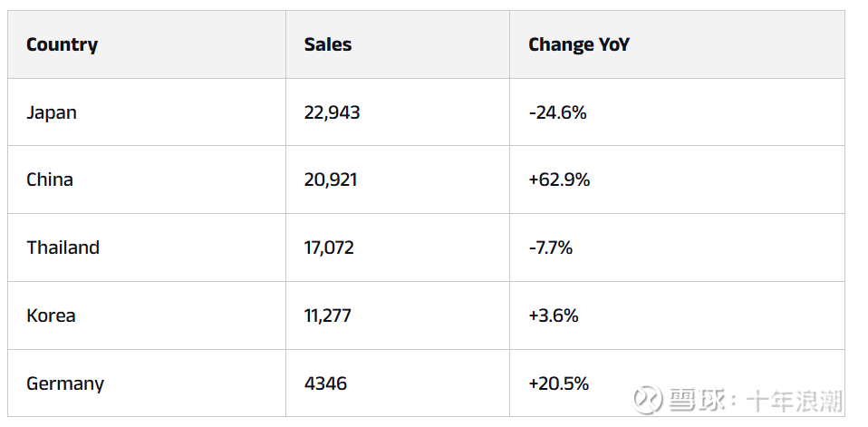Select the Thailand country cell
Viewport: 868px width, 427px height.
point(63,247)
